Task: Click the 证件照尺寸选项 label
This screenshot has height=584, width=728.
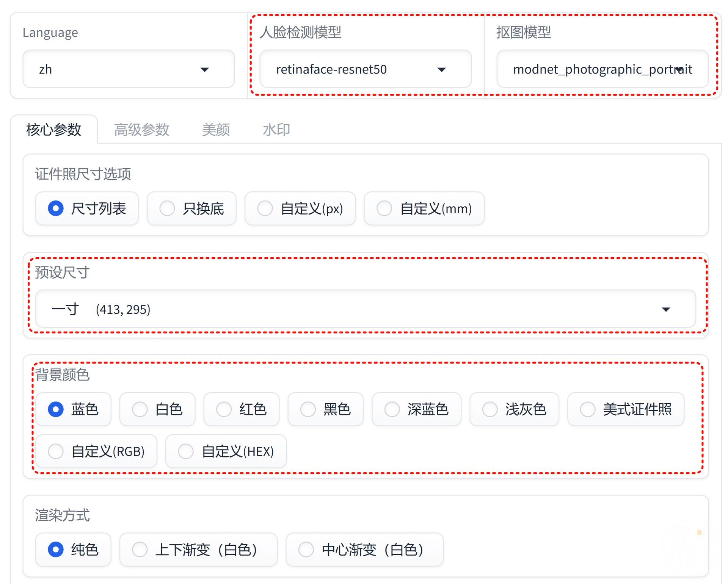Action: [83, 174]
